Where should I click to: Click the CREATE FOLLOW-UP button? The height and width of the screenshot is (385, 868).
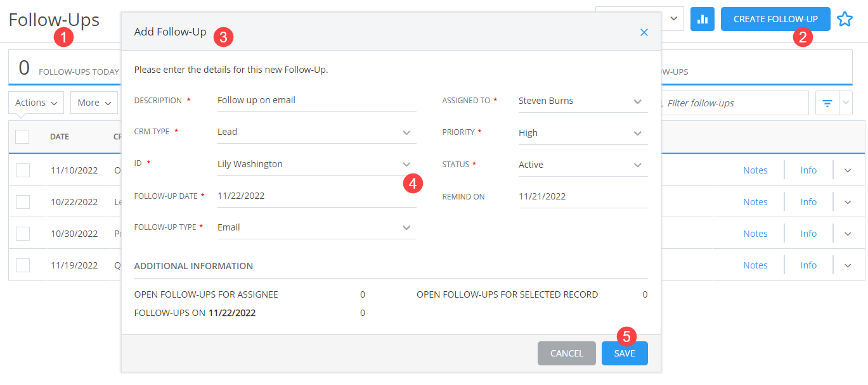775,19
